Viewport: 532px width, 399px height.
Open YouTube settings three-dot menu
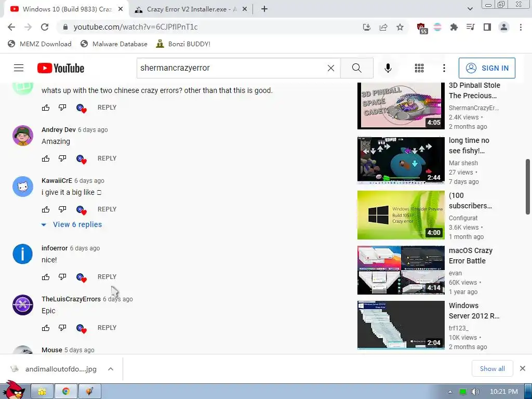(444, 68)
